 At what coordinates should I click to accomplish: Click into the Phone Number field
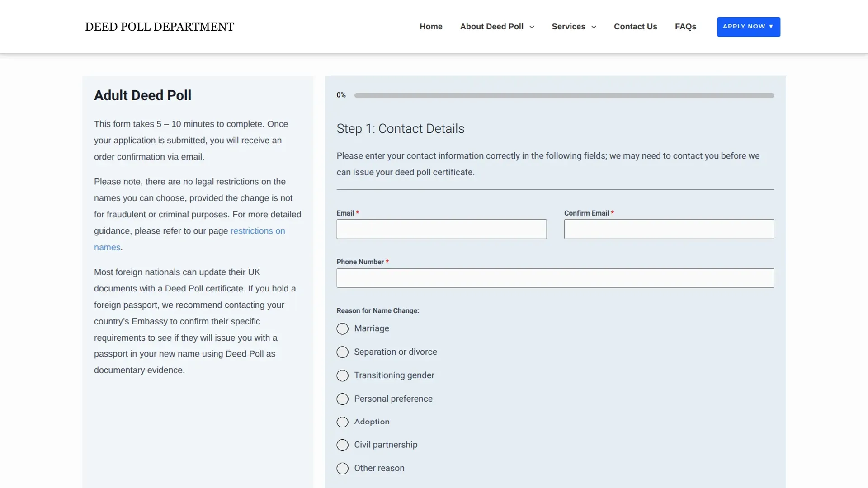click(x=555, y=278)
